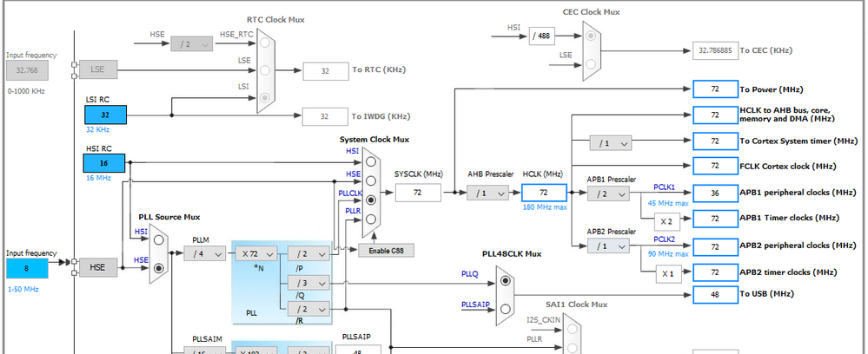Open the /R divider dropdown

coord(308,308)
